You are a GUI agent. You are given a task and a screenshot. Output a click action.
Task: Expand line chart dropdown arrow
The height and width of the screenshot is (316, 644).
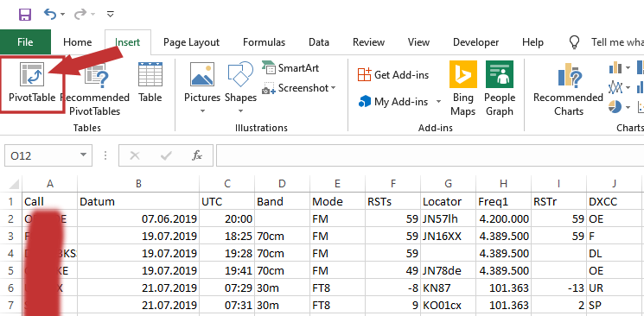(628, 87)
